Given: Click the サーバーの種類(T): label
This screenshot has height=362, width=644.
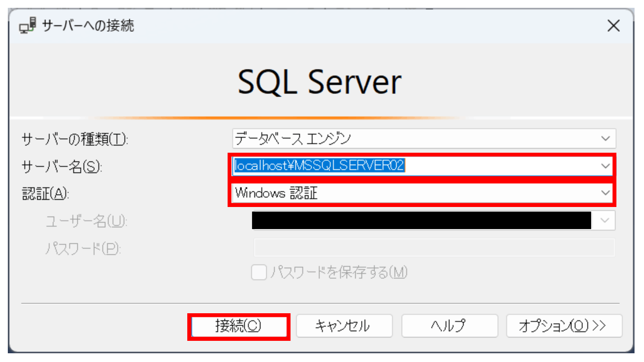Looking at the screenshot, I should 75,138.
